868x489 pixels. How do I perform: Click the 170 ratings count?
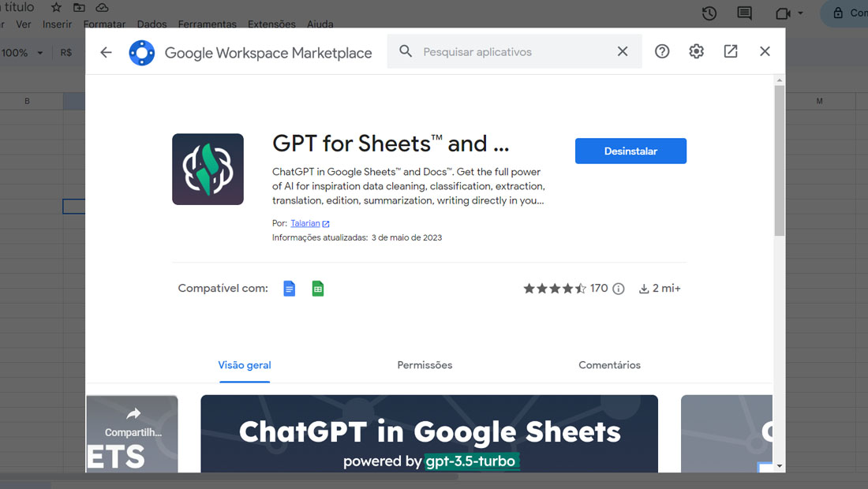pos(599,288)
